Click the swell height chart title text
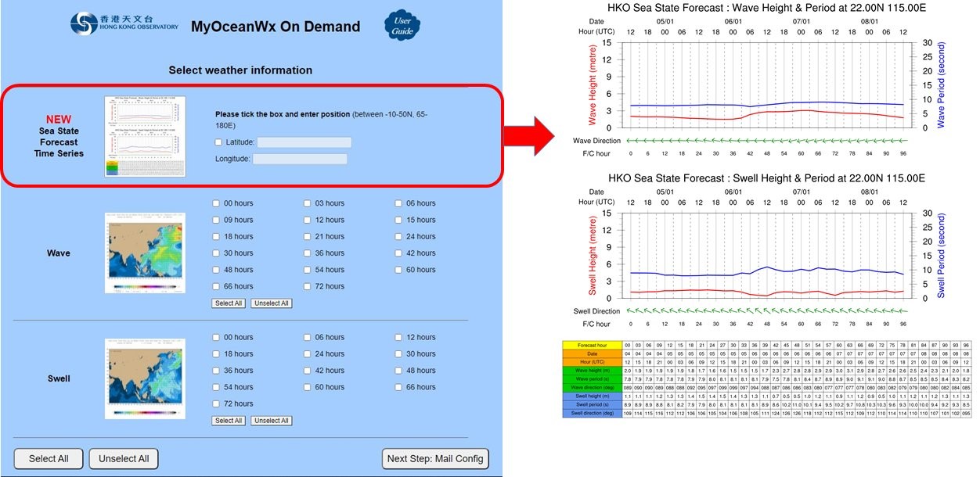 point(766,178)
